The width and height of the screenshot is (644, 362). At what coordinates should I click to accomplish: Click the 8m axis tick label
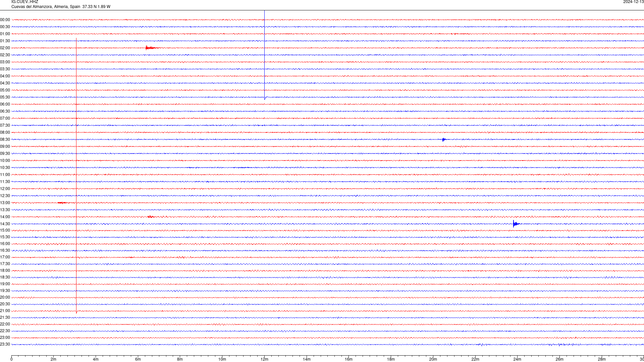pos(180,359)
